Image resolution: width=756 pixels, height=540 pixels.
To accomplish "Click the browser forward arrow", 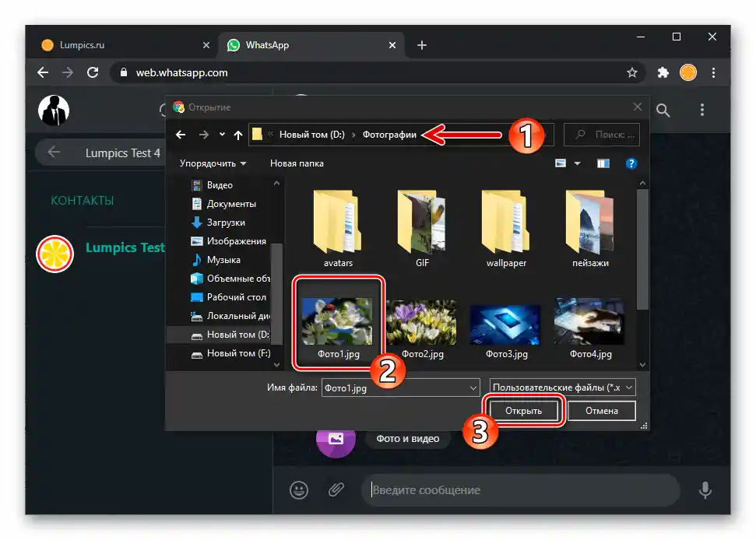I will click(68, 72).
